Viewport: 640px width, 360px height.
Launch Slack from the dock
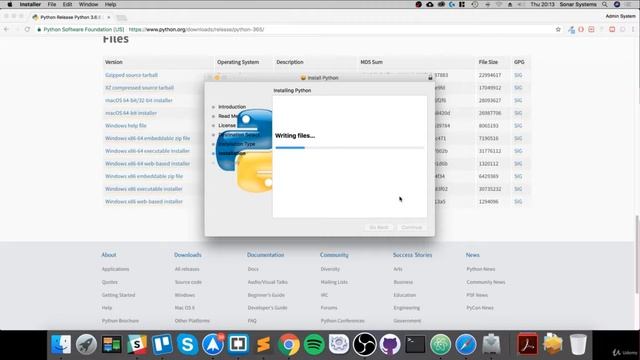(137, 344)
